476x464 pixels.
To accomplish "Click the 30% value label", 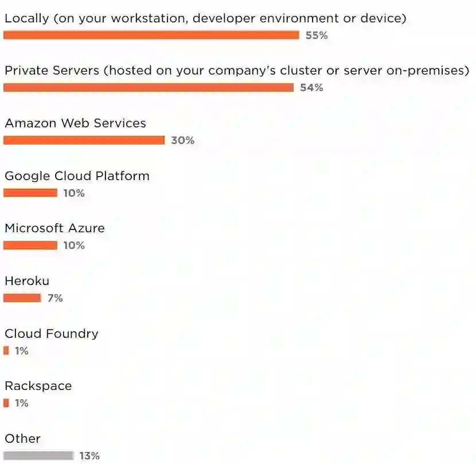I will tap(182, 141).
